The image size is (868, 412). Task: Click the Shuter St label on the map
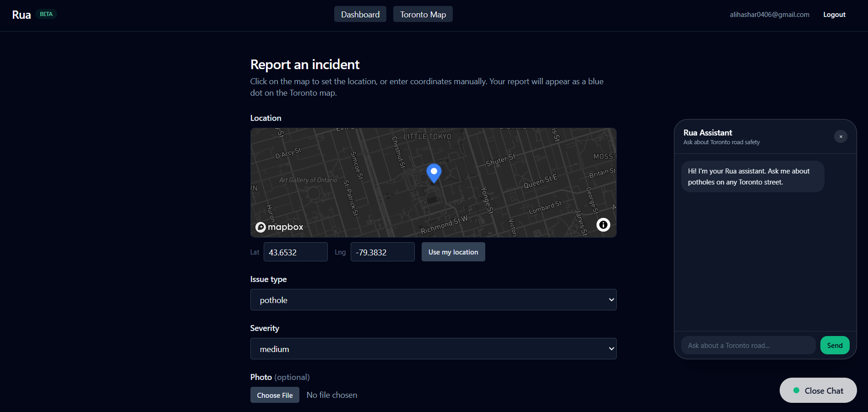click(x=501, y=160)
